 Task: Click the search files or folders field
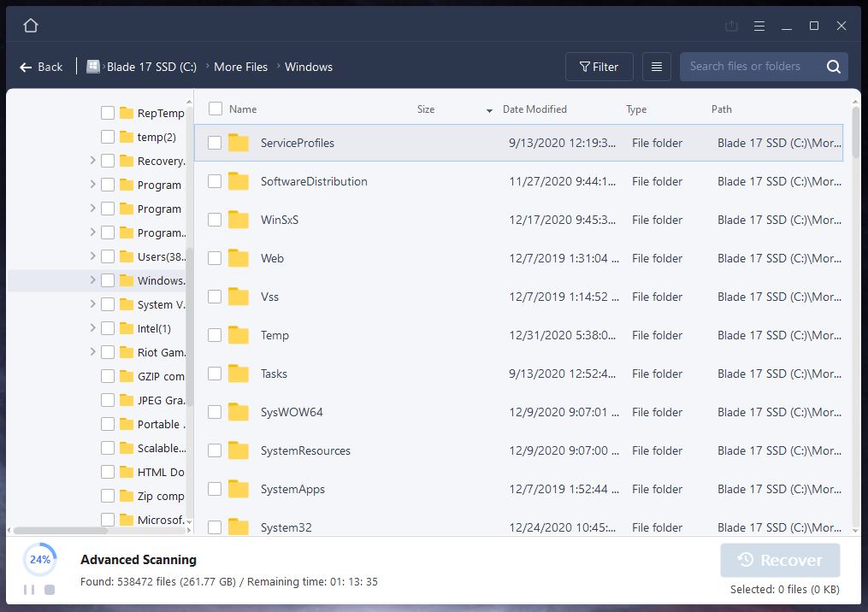coord(748,67)
